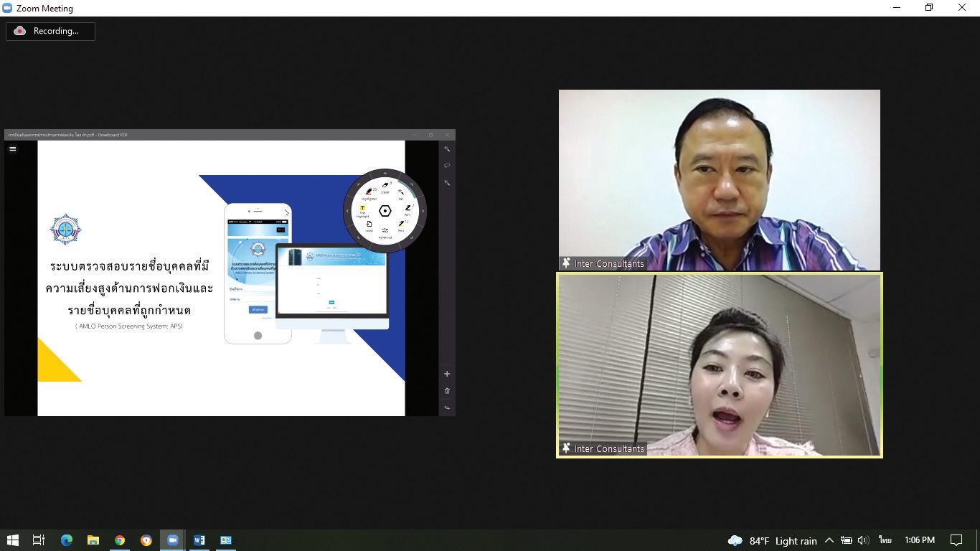This screenshot has height=551, width=980.
Task: Click the trash icon in Drawboard sidebar
Action: (x=447, y=391)
